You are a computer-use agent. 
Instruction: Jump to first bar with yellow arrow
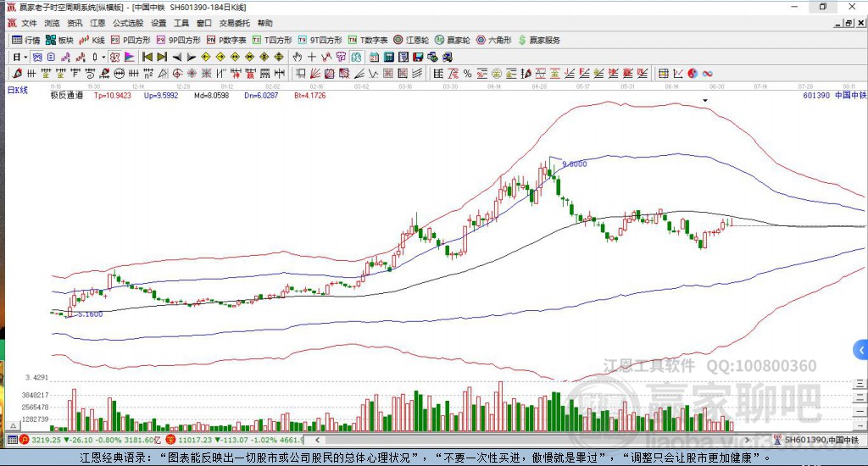tap(147, 57)
